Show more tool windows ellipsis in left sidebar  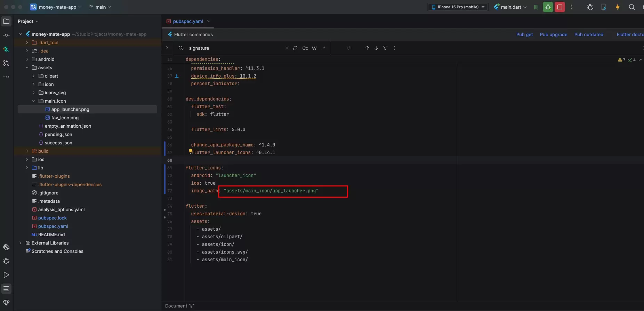click(6, 77)
